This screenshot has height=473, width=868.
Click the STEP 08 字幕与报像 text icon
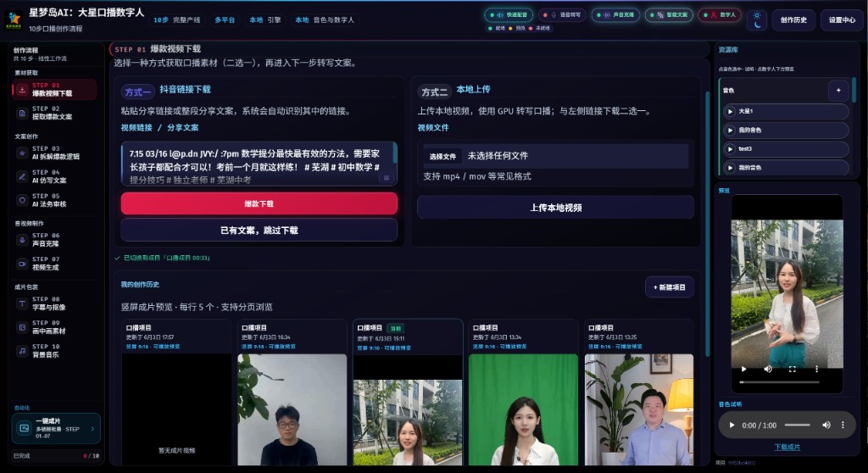[22, 303]
